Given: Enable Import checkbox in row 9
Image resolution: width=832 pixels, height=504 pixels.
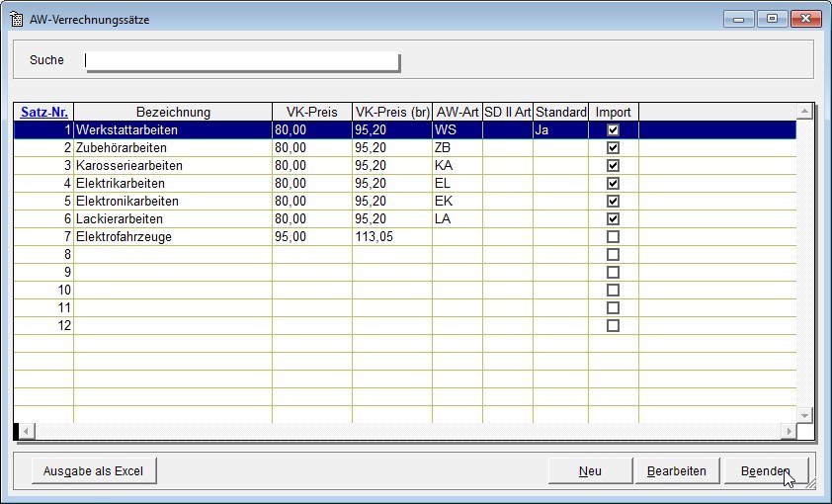Looking at the screenshot, I should point(613,272).
